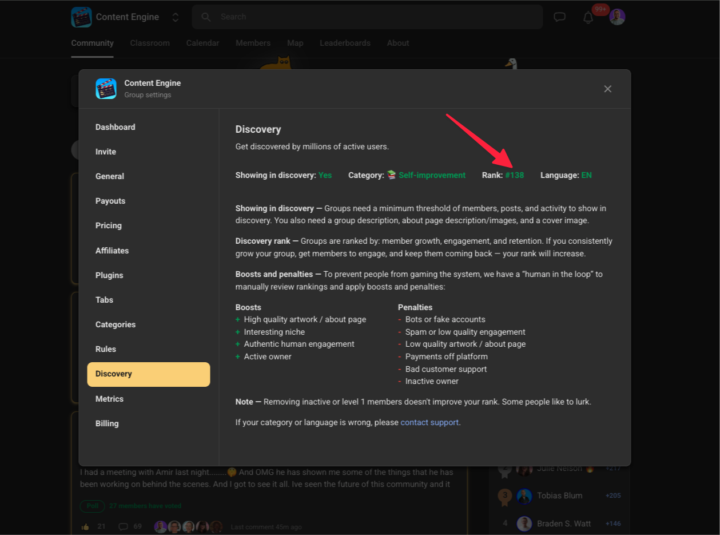Open the Dashboard settings section
This screenshot has height=535, width=720.
point(115,127)
